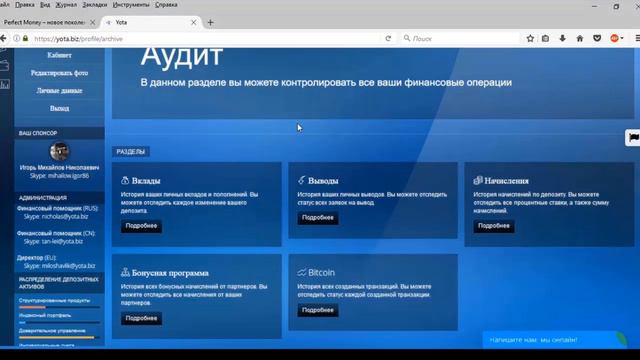
Task: Click the Выводы section icon
Action: 301,180
